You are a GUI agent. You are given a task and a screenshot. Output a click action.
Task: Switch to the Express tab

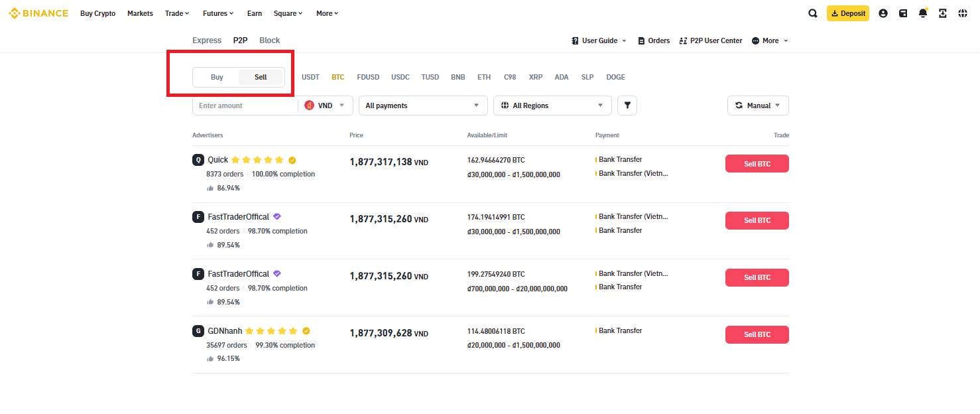pos(207,40)
